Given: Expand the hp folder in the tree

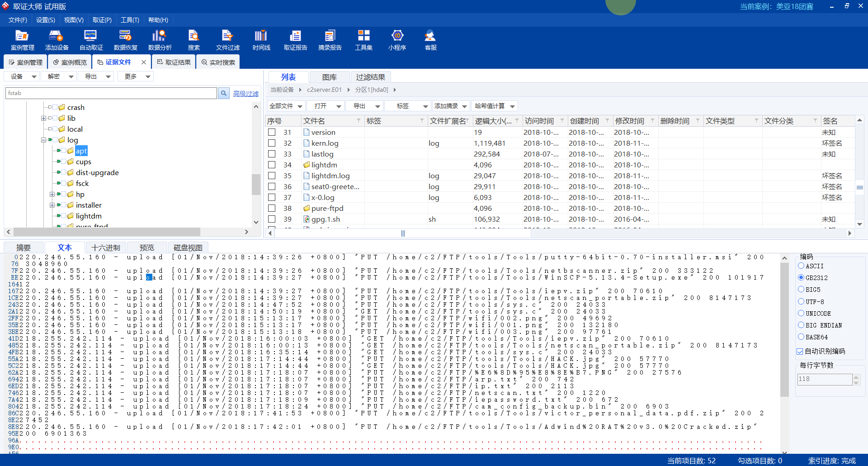Looking at the screenshot, I should click(x=52, y=194).
